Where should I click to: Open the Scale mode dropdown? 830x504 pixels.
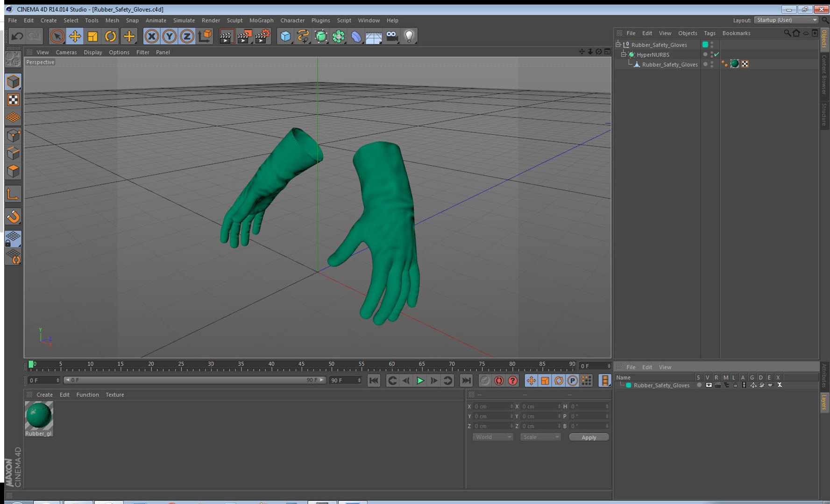coord(540,437)
